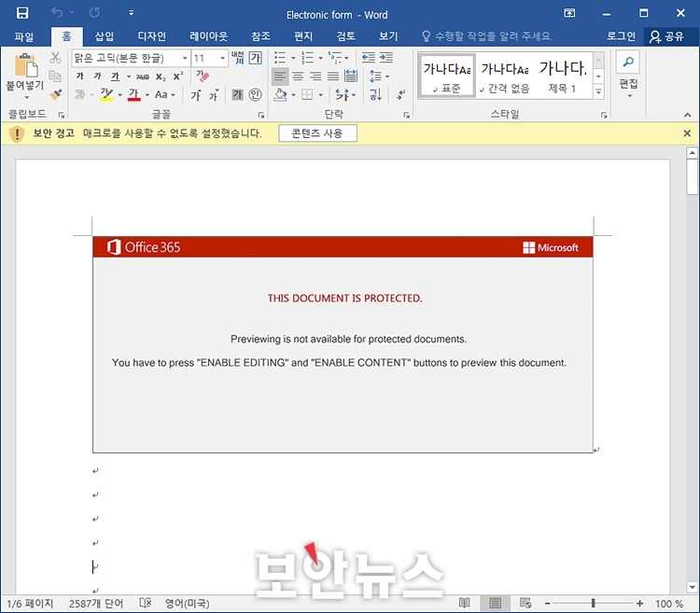The image size is (700, 613).
Task: Click the shading paint bucket icon
Action: [280, 94]
